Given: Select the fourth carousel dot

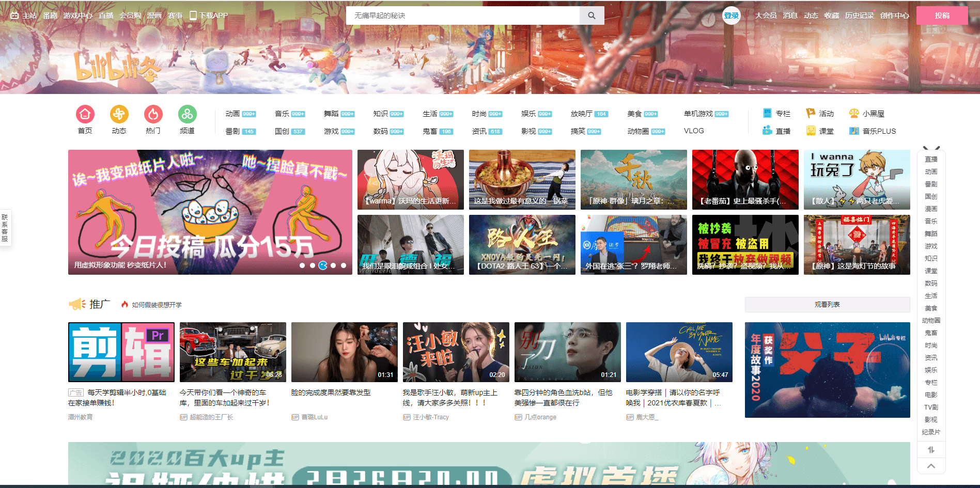Looking at the screenshot, I should pyautogui.click(x=333, y=265).
